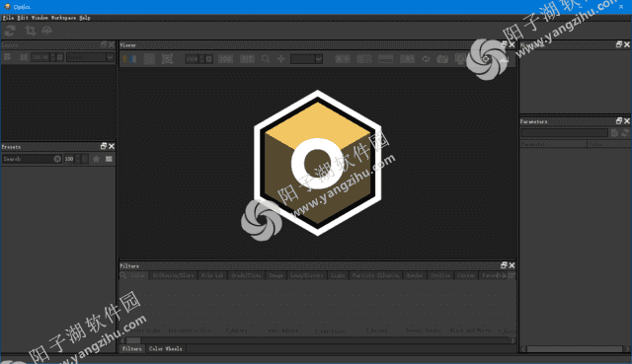Click the add layer icon in Layers panel
The width and height of the screenshot is (632, 364).
point(7,57)
